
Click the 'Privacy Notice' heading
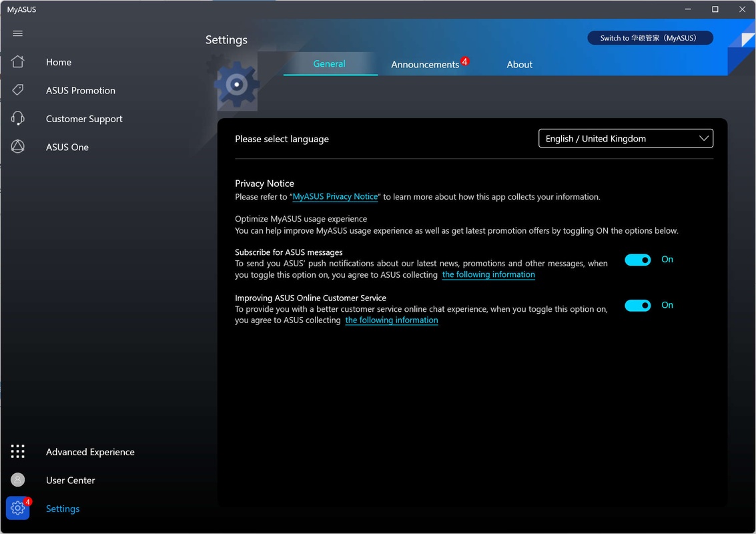tap(264, 184)
